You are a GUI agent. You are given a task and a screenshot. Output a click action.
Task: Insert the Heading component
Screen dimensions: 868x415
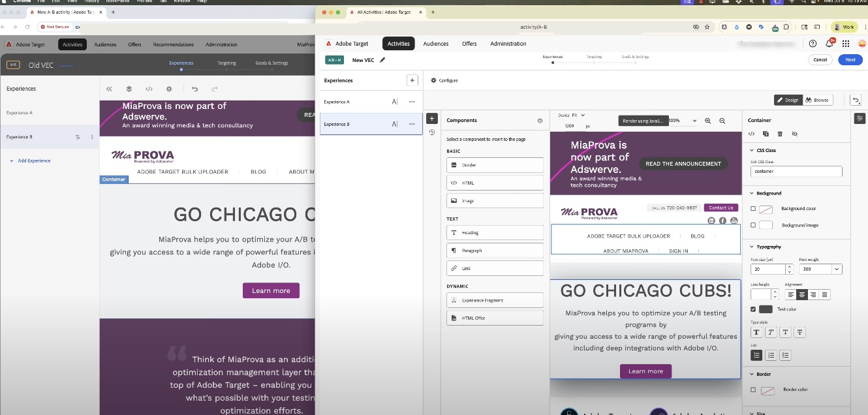(495, 232)
